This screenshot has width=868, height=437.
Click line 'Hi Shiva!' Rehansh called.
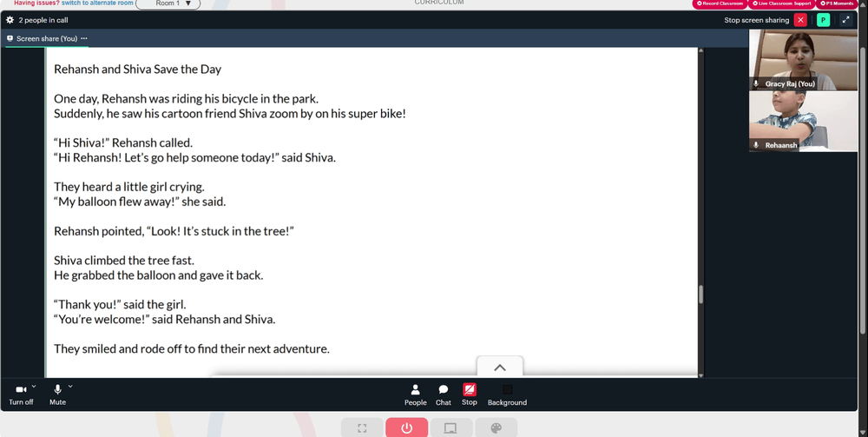pos(123,142)
